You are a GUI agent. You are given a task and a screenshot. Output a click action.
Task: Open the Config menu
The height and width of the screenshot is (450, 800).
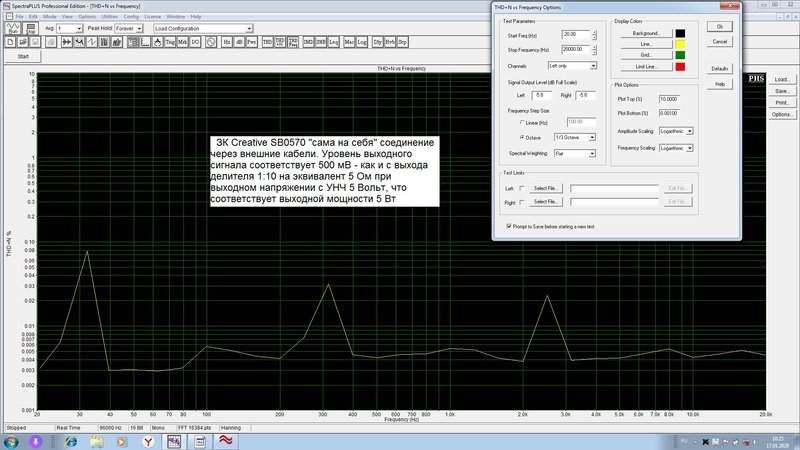coord(131,17)
